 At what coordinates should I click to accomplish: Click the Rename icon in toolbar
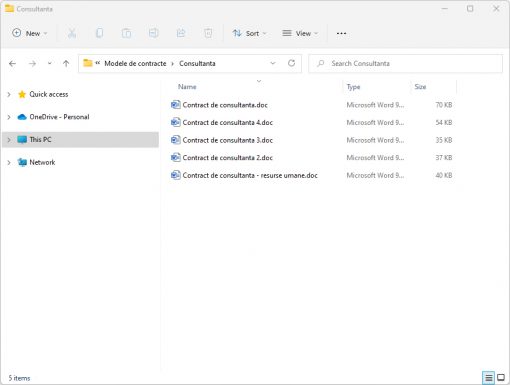point(154,33)
